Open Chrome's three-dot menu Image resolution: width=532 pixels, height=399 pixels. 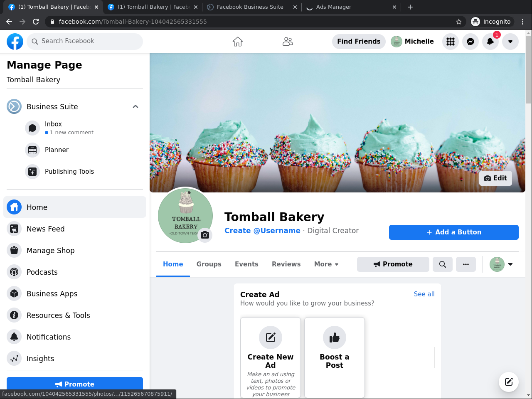pyautogui.click(x=523, y=22)
